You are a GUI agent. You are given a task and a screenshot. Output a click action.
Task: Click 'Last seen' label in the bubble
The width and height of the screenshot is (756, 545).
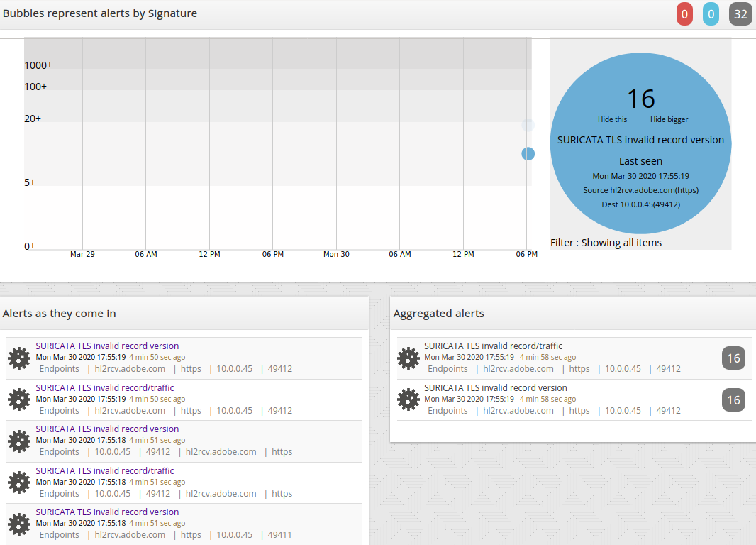click(x=641, y=161)
